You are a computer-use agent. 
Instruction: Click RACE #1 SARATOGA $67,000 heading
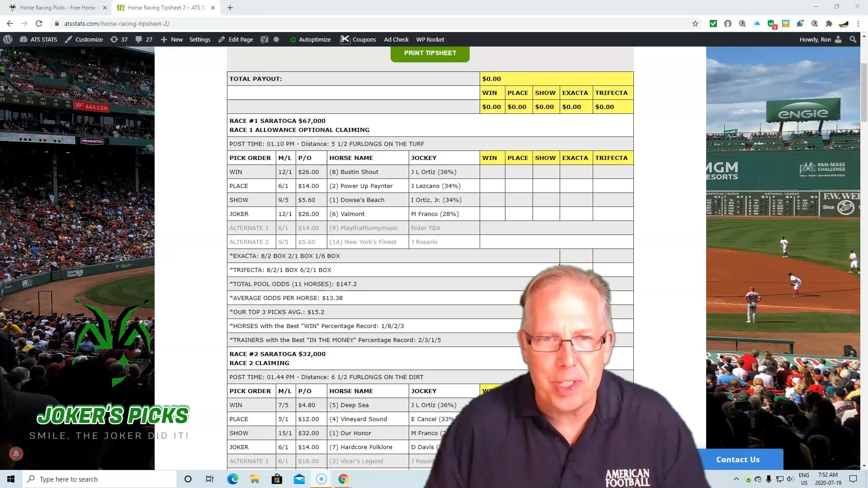(x=277, y=121)
